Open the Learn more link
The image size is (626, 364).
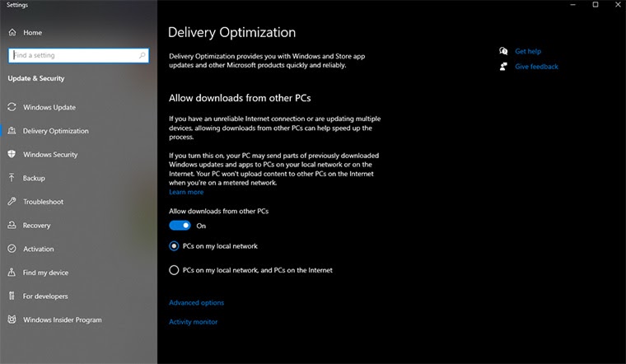point(186,192)
